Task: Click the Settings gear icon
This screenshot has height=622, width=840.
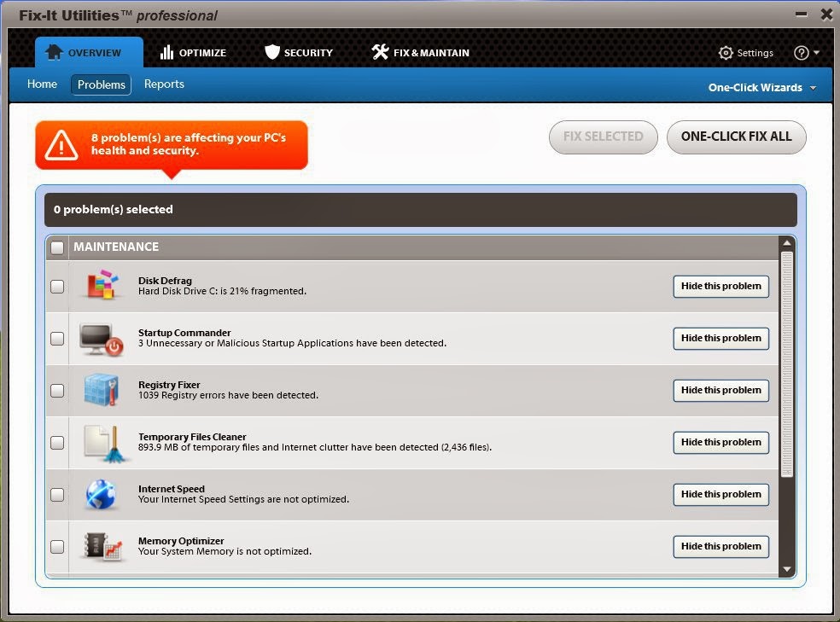Action: [726, 52]
